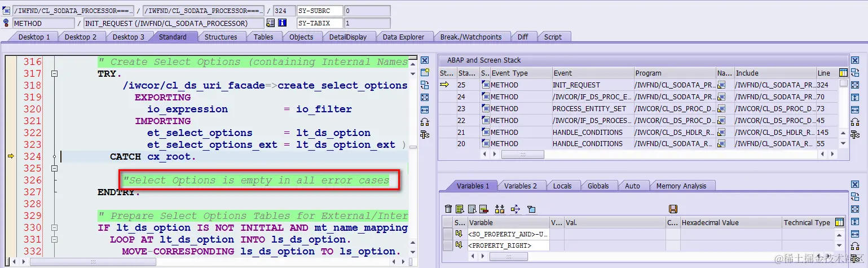Switch to the Auto tab
Screen dimensions: 868x268
coord(633,186)
